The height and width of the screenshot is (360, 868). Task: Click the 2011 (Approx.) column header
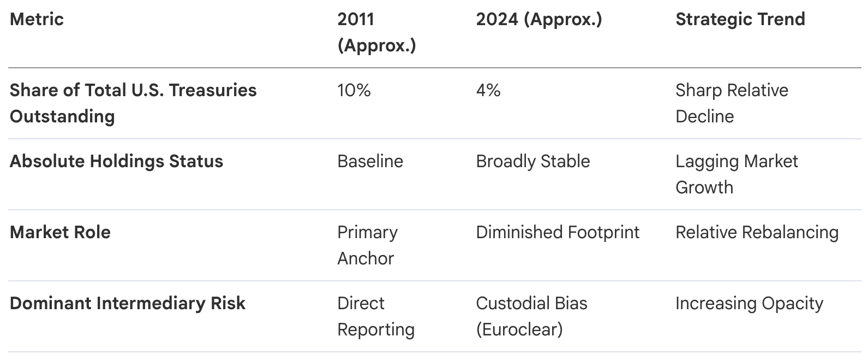pos(376,32)
